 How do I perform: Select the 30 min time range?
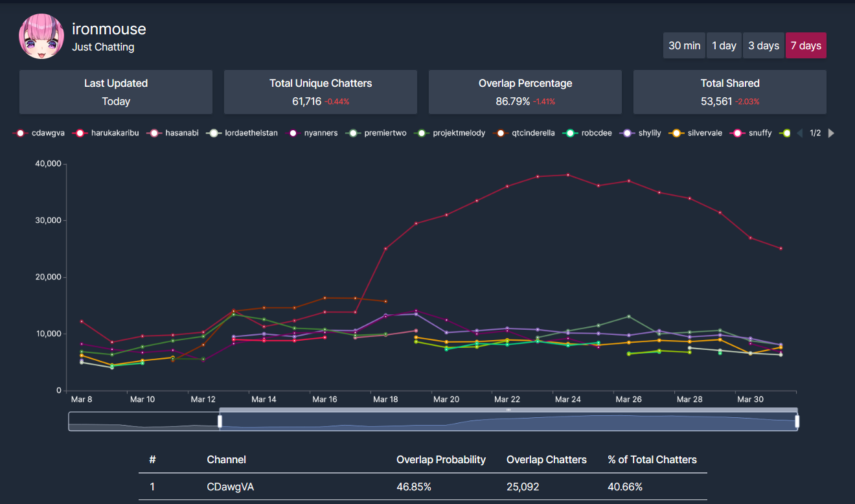point(684,45)
